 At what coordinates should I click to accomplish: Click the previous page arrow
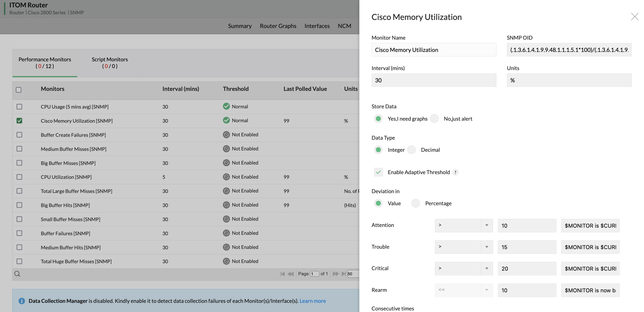pyautogui.click(x=291, y=274)
